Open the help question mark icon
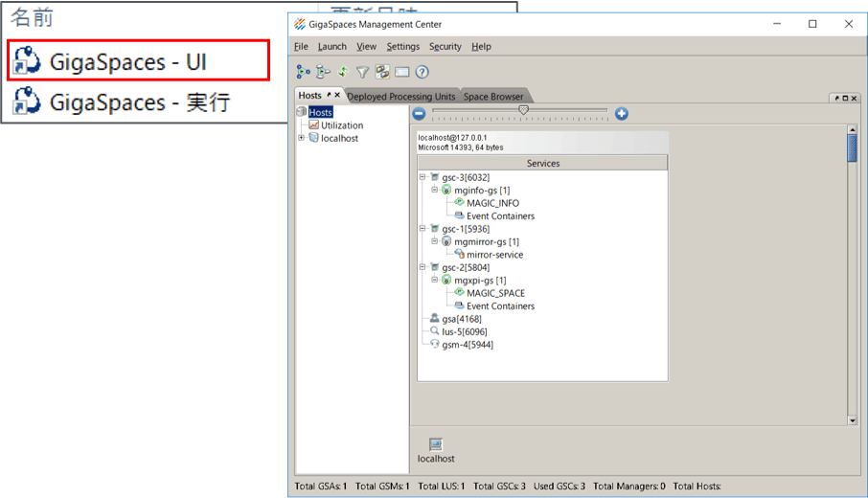 [x=422, y=72]
